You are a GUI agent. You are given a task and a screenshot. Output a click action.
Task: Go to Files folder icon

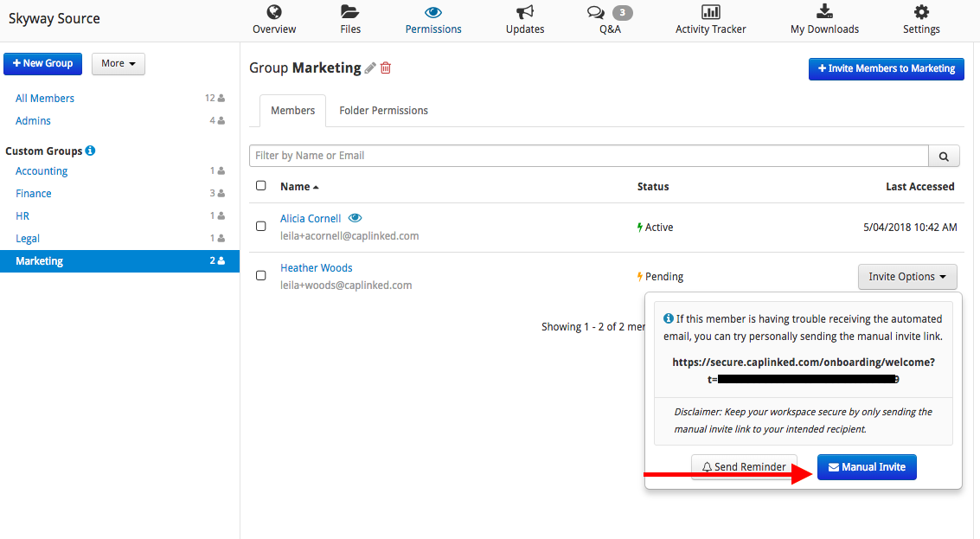click(x=350, y=12)
